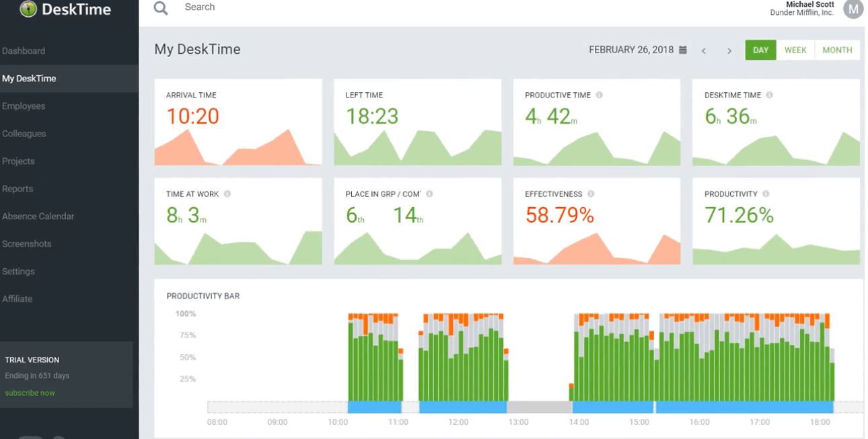868x439 pixels.
Task: Show DeskTime Time info icon
Action: click(769, 95)
